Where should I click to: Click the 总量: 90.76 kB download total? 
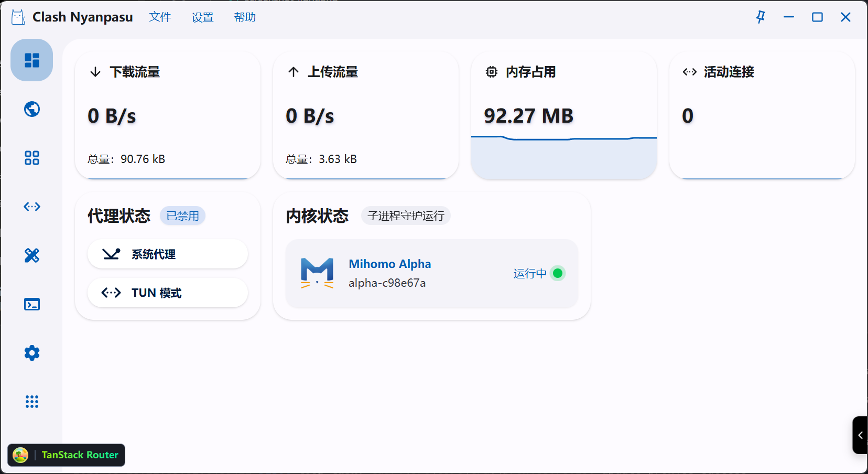click(126, 159)
